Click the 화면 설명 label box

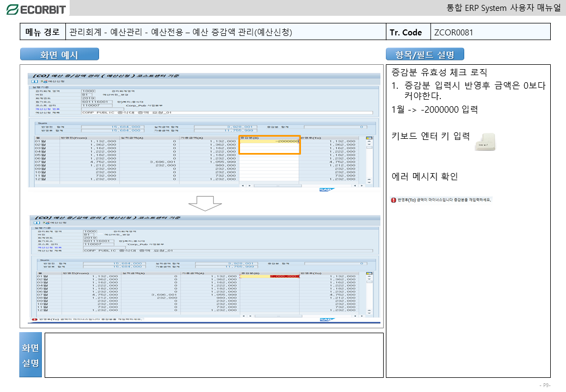tap(30, 355)
